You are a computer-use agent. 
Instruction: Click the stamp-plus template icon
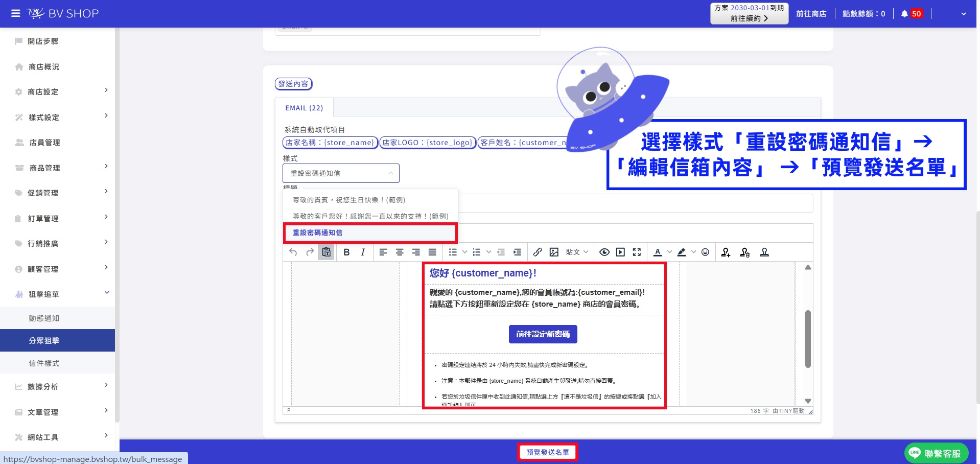coord(726,252)
